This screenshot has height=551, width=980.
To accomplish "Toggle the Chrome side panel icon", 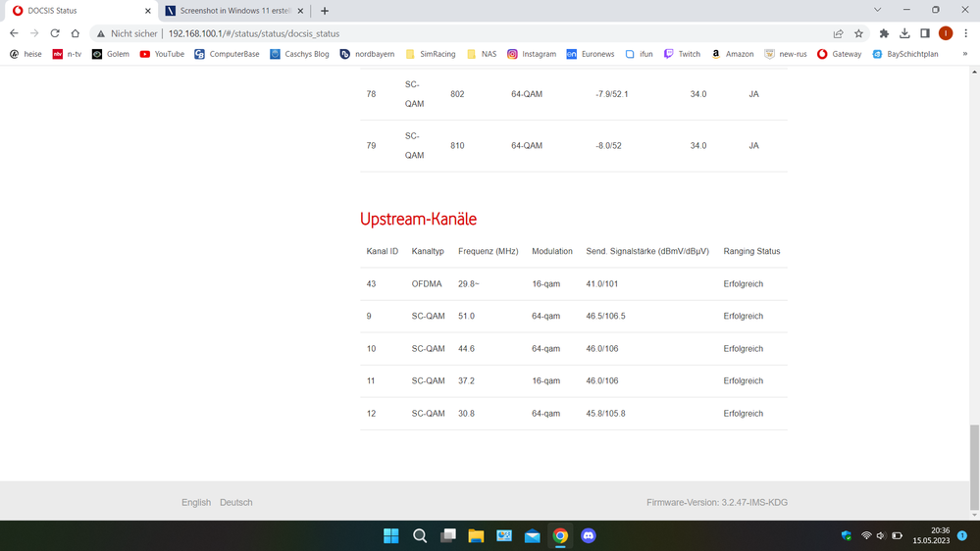I will [x=925, y=33].
